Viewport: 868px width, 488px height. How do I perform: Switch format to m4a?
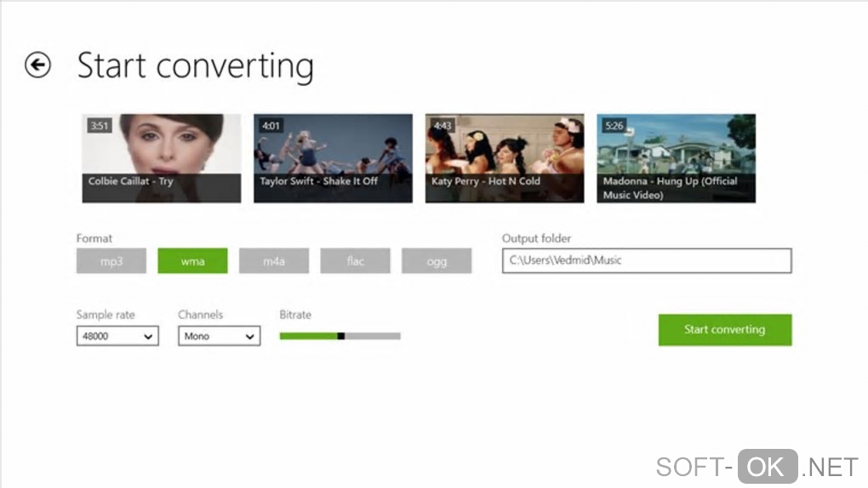(x=274, y=261)
